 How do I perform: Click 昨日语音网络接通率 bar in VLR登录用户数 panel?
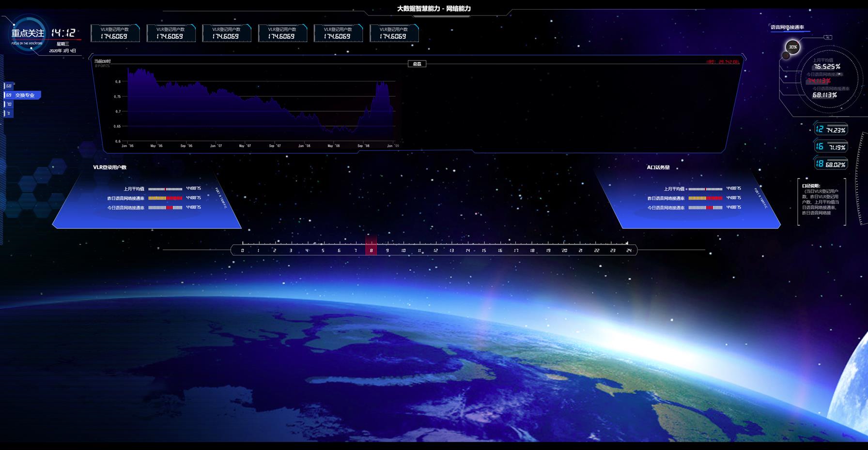coord(165,198)
